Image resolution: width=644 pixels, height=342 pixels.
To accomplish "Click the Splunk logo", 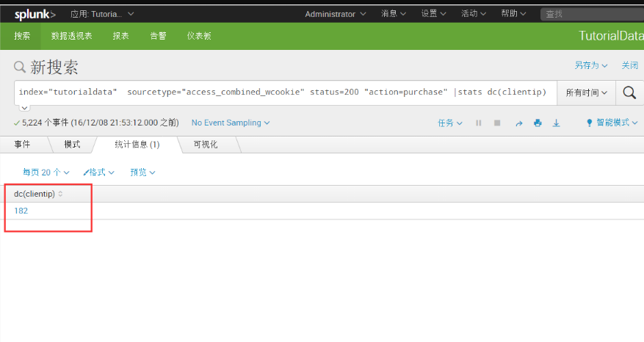I will pyautogui.click(x=35, y=15).
